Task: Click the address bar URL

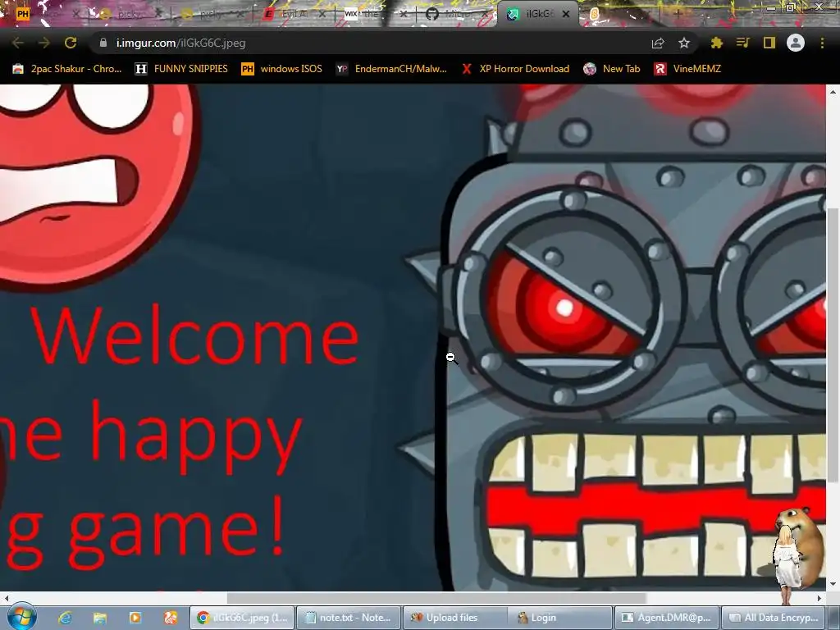Action: (181, 43)
